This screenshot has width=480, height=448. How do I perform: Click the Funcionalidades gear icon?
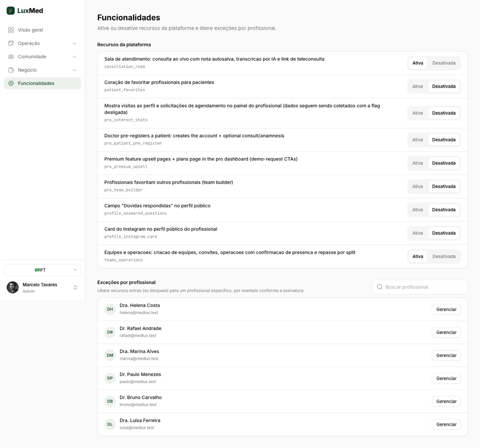[11, 83]
